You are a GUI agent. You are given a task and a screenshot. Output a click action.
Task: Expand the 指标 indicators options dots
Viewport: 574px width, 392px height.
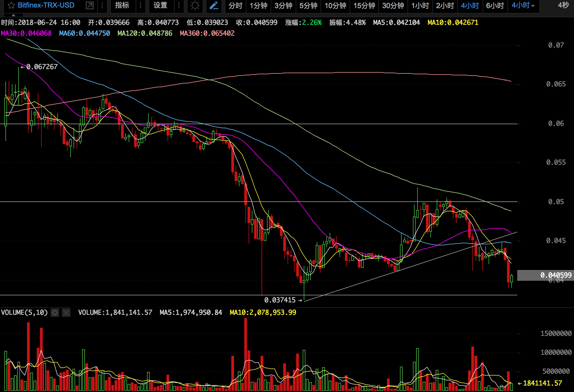(141, 5)
